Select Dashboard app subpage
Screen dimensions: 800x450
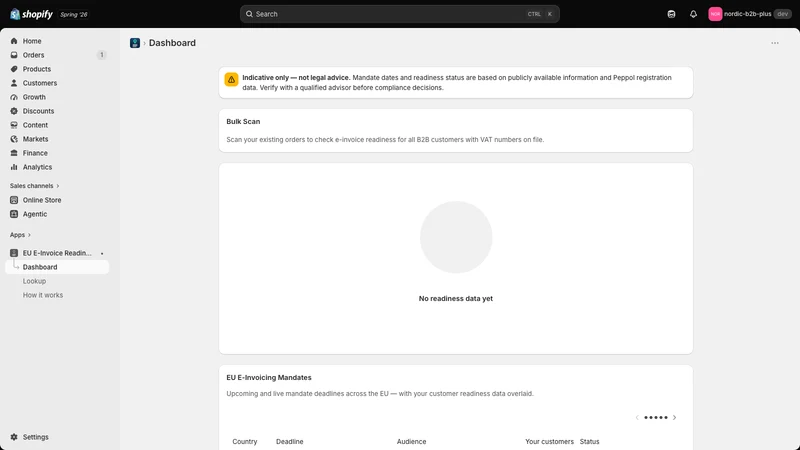[57, 267]
